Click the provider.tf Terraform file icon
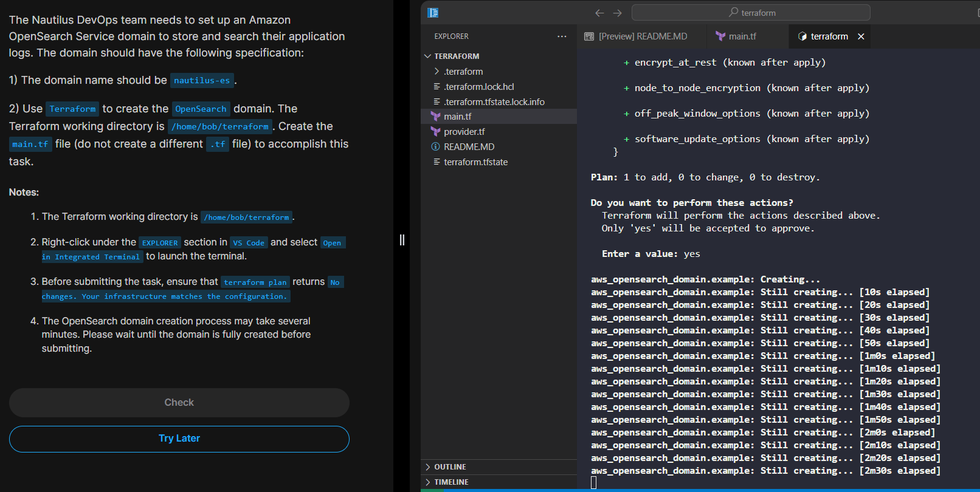 coord(436,132)
